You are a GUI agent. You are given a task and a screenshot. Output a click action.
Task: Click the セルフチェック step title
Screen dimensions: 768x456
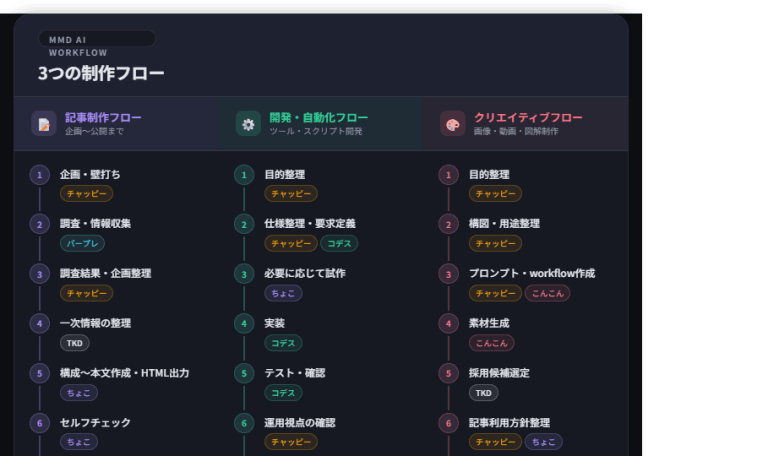tap(95, 423)
